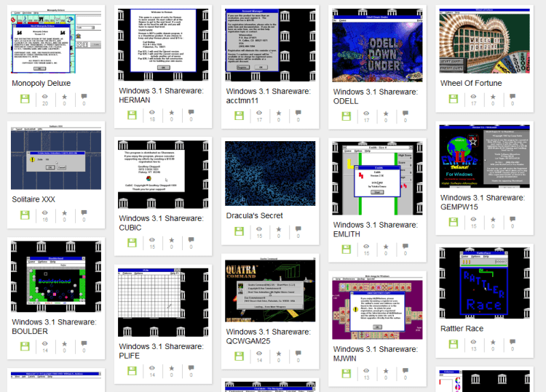Click the floppy disk icon under MJWIN
The image size is (546, 392).
click(347, 373)
